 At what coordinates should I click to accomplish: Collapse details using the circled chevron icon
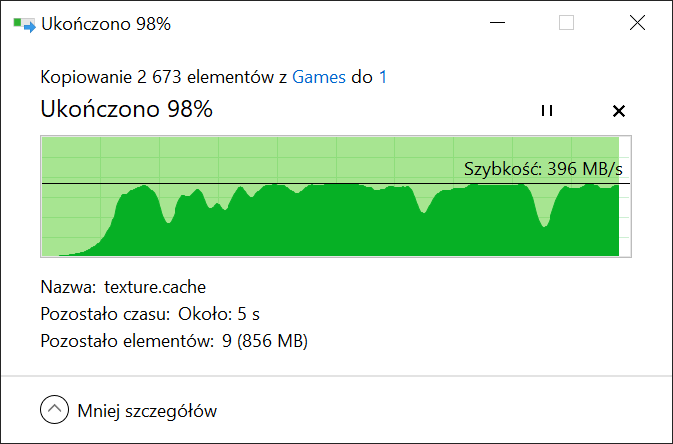[55, 410]
